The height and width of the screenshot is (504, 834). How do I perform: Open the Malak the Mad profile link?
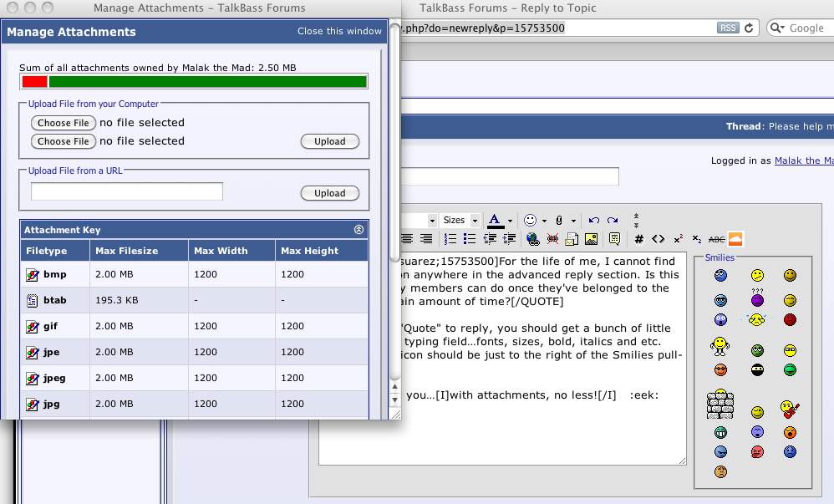(804, 160)
